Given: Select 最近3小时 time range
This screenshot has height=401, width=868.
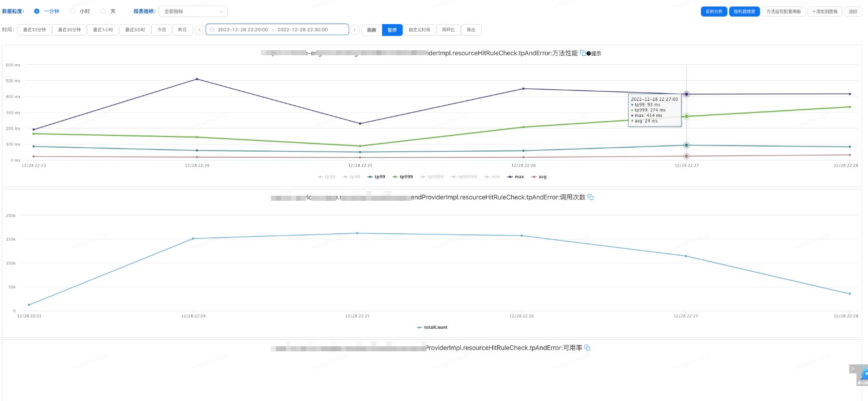Looking at the screenshot, I should [135, 30].
